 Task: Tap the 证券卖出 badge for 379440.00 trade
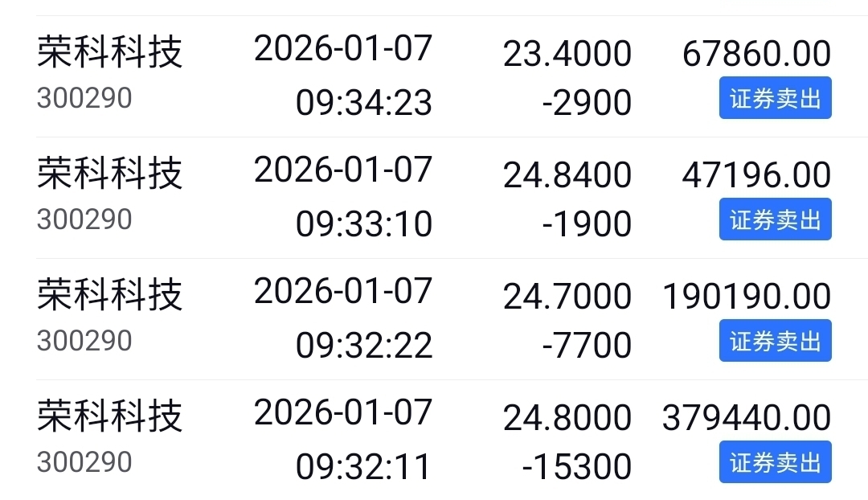click(775, 461)
